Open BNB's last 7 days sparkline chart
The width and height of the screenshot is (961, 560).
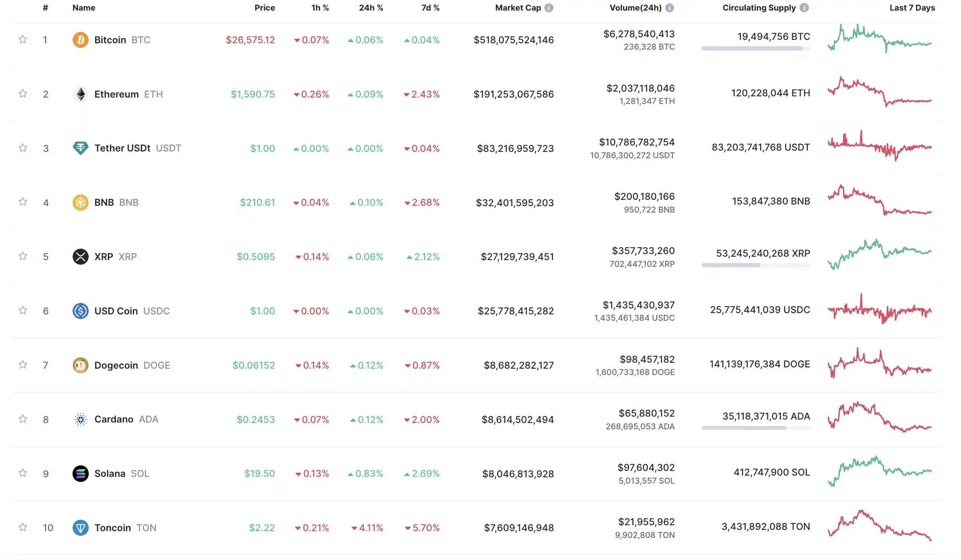tap(880, 200)
